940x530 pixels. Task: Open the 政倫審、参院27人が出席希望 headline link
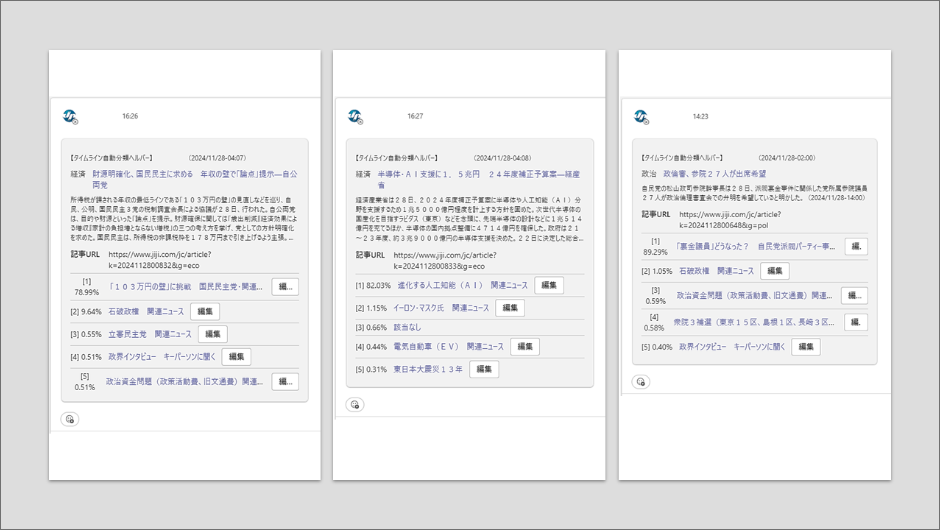[x=716, y=173]
